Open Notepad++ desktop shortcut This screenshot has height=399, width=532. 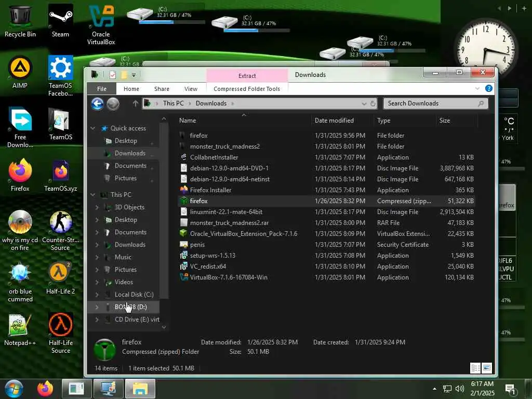20,330
